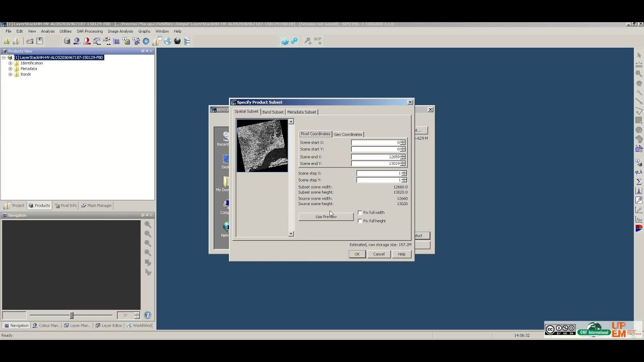Open the WorldWind globe toolbar icon
The width and height of the screenshot is (644, 362).
(168, 41)
